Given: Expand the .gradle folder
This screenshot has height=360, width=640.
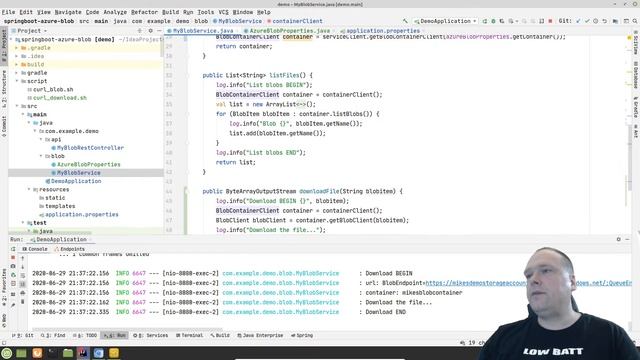Looking at the screenshot, I should pyautogui.click(x=17, y=48).
